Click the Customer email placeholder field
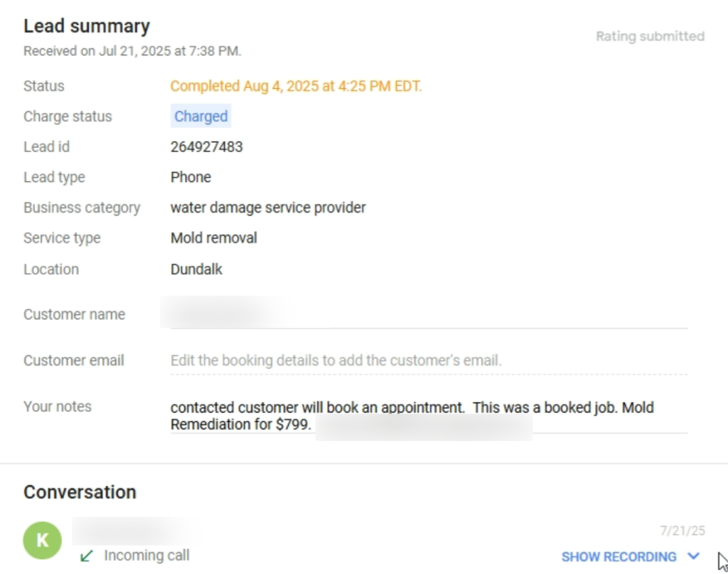728x574 pixels. coord(336,361)
